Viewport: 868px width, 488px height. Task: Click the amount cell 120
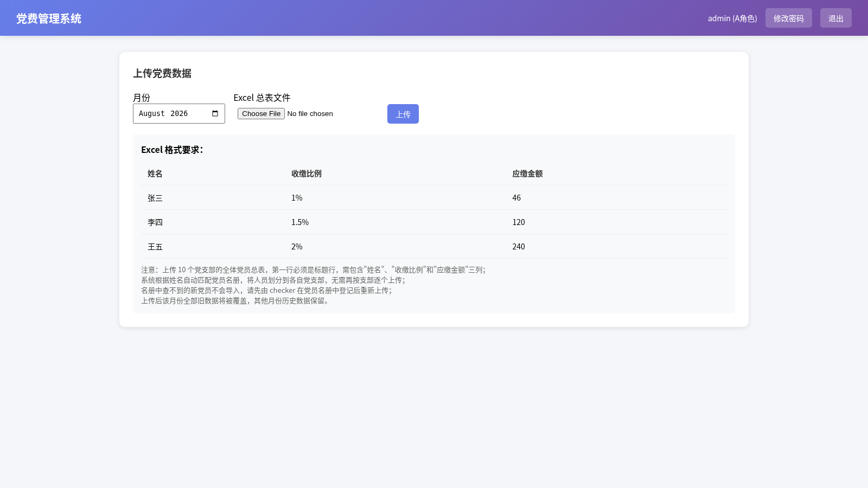519,222
